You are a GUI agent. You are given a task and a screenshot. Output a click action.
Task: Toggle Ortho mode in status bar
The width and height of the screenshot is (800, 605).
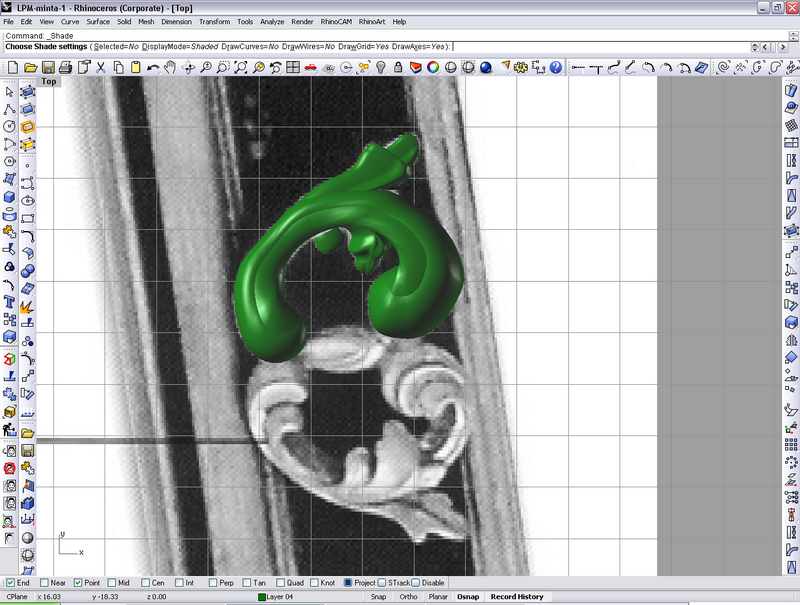[x=408, y=597]
